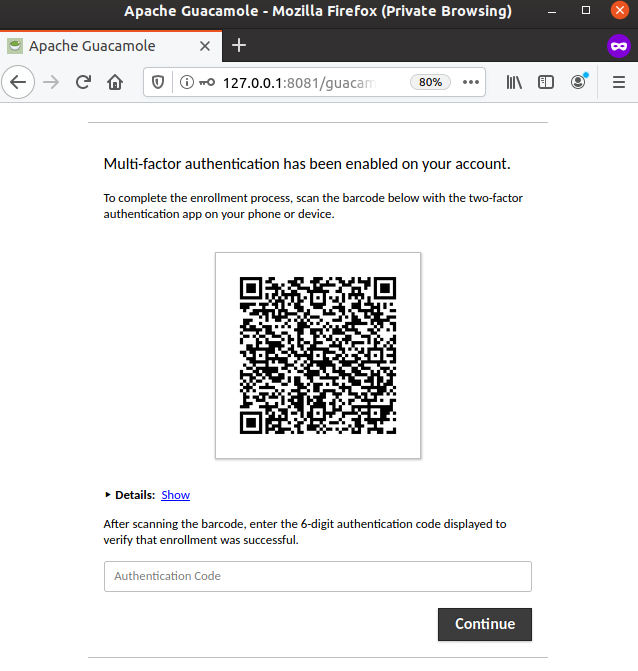The image size is (638, 671).
Task: Click the Guacamole favicon in the tab
Action: (15, 46)
